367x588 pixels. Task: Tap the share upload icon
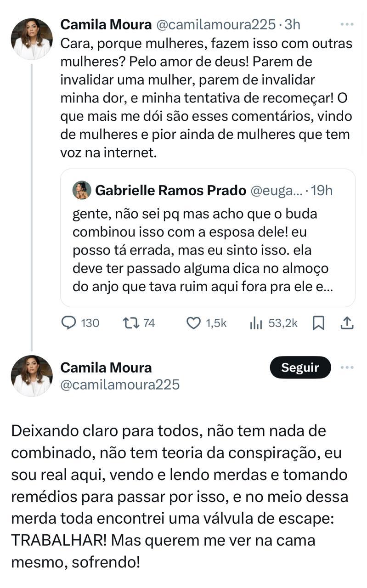pyautogui.click(x=347, y=323)
